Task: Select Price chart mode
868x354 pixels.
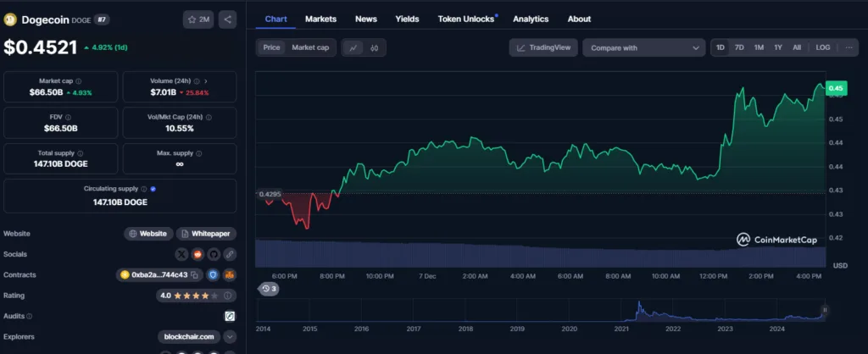Action: pyautogui.click(x=271, y=47)
